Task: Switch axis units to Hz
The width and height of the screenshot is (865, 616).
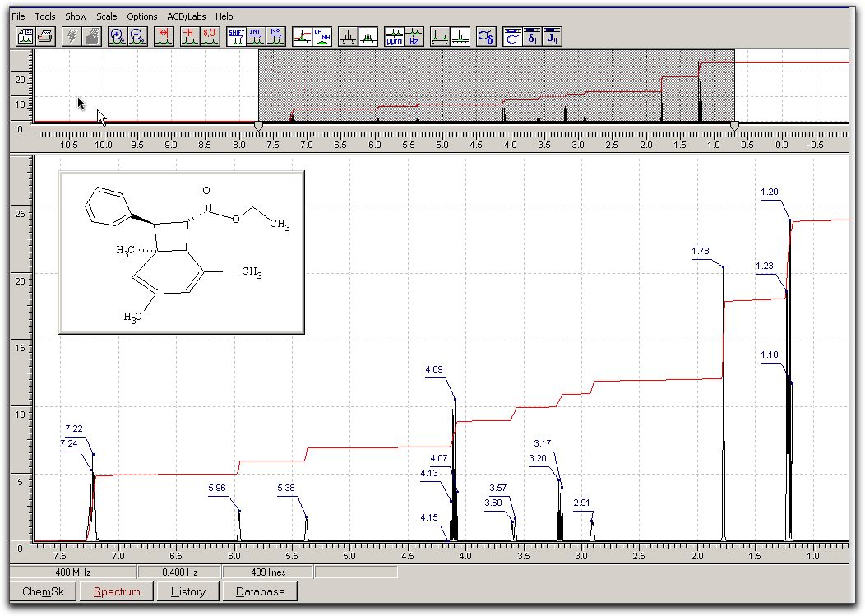Action: coord(414,36)
